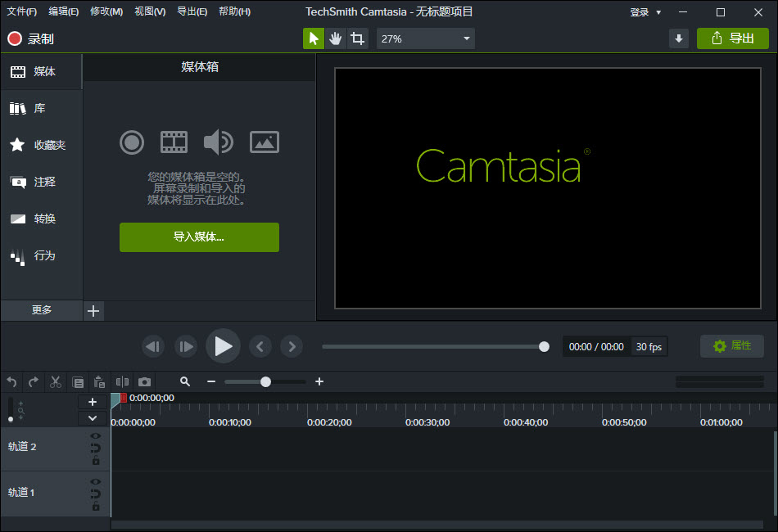
Task: Start recording with the red Record button
Action: coord(30,38)
